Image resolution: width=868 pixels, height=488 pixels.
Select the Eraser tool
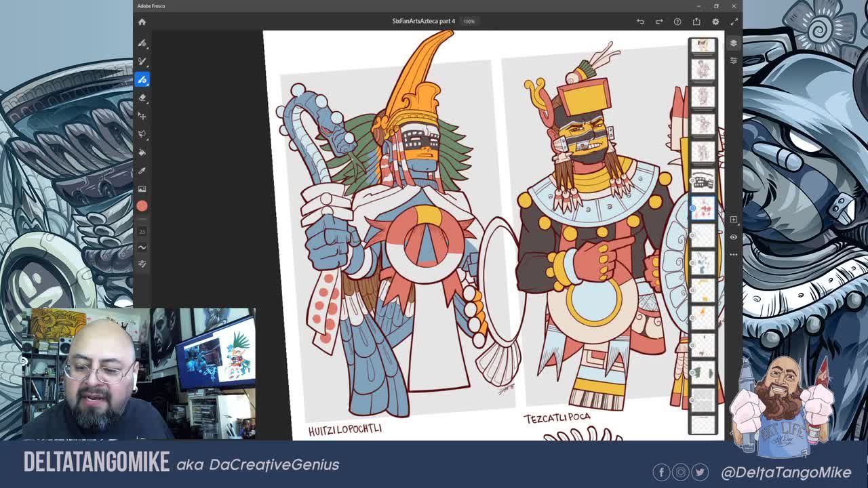(x=142, y=98)
